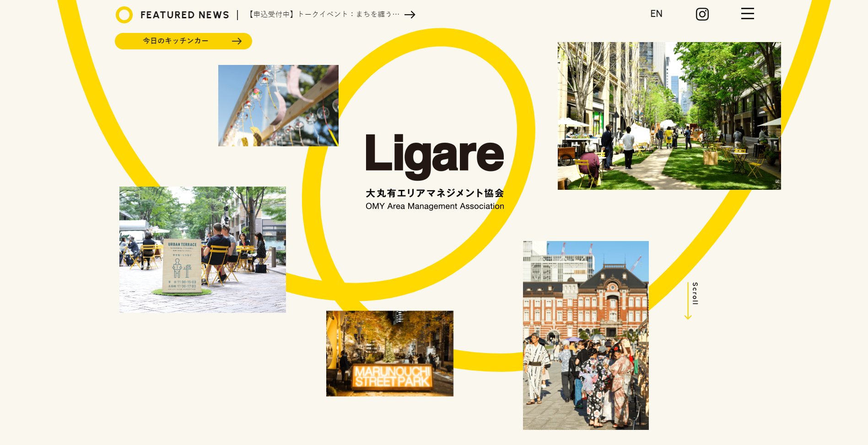Open the hamburger menu
This screenshot has width=868, height=445.
748,14
